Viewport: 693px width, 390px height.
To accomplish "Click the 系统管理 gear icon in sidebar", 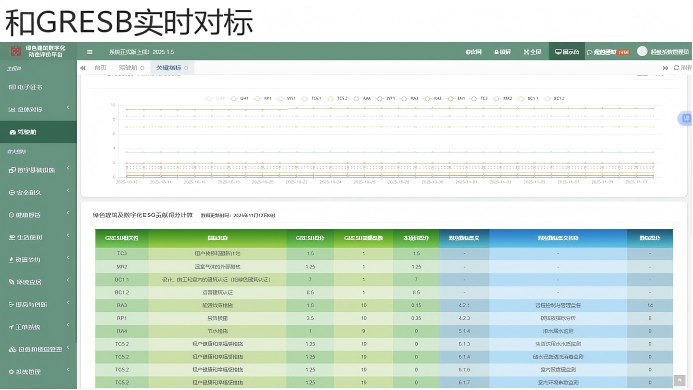I will [x=12, y=372].
